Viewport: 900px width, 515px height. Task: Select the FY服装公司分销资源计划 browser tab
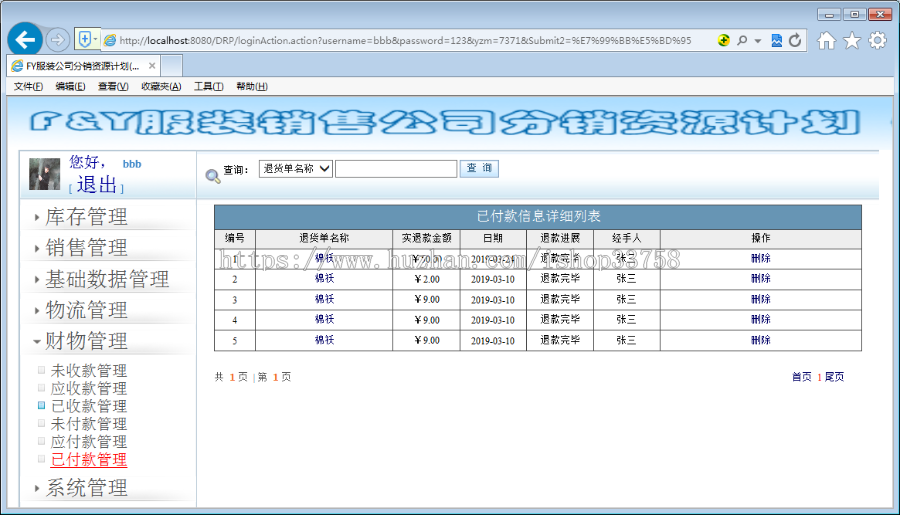point(84,65)
